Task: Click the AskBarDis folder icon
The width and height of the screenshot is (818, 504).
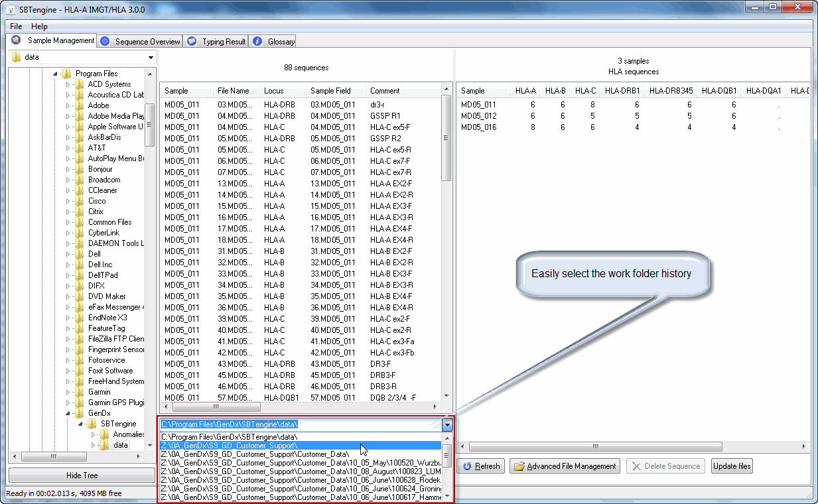Action: click(79, 137)
